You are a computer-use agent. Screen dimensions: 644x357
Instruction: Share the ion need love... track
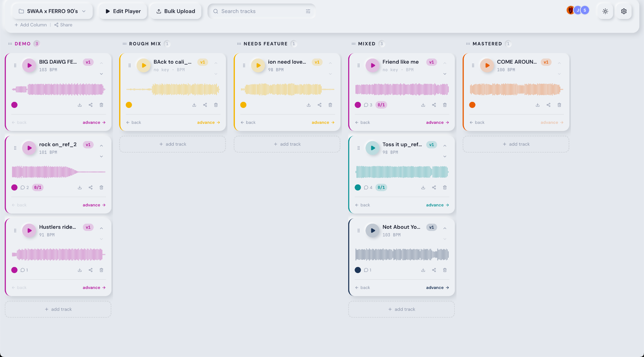(319, 105)
